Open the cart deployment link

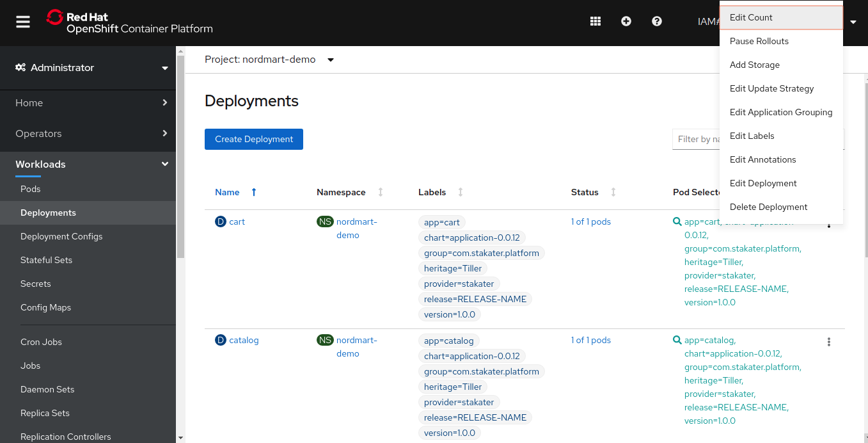(x=237, y=221)
